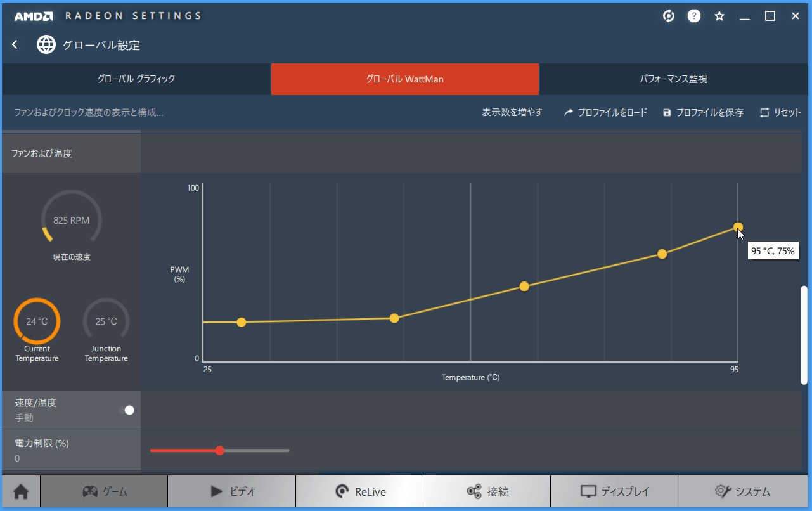Go back with the left arrow

tap(15, 44)
